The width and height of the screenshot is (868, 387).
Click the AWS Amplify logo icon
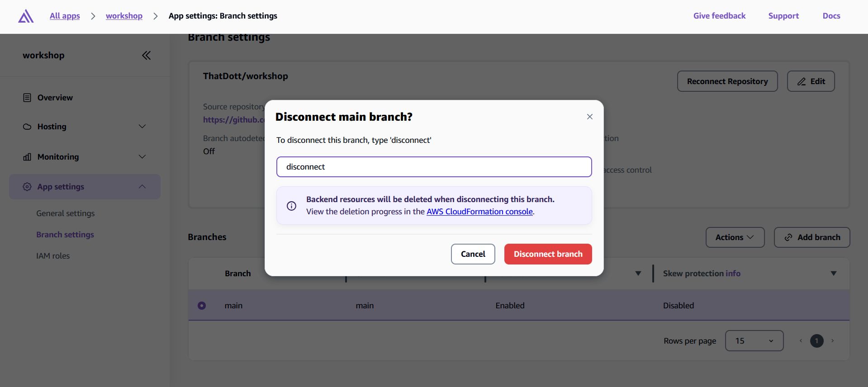point(26,16)
